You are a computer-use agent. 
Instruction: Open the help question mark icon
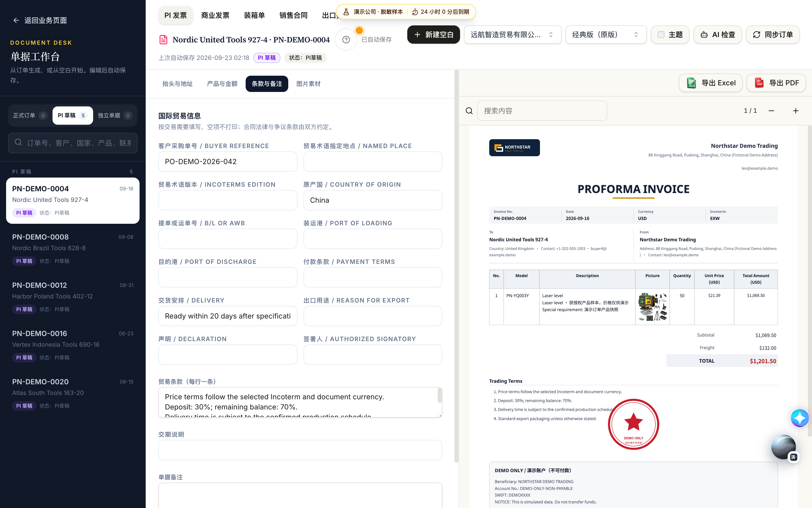(346, 40)
